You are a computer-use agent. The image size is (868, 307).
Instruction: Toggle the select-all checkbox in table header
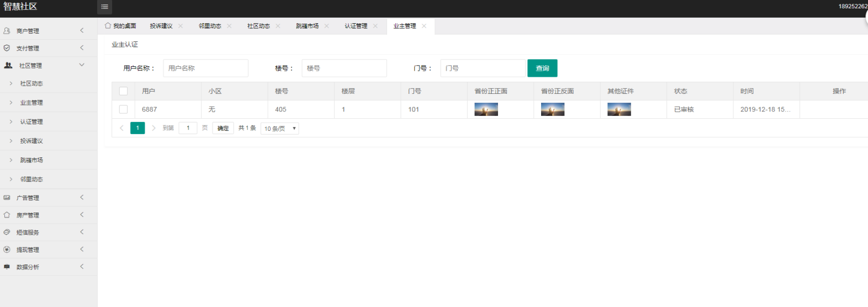(123, 91)
